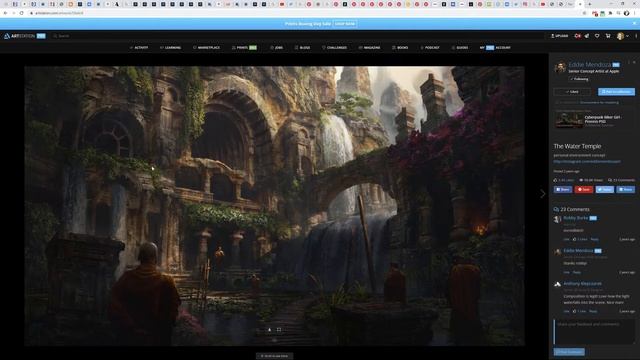Open the Books nav item

click(x=400, y=48)
